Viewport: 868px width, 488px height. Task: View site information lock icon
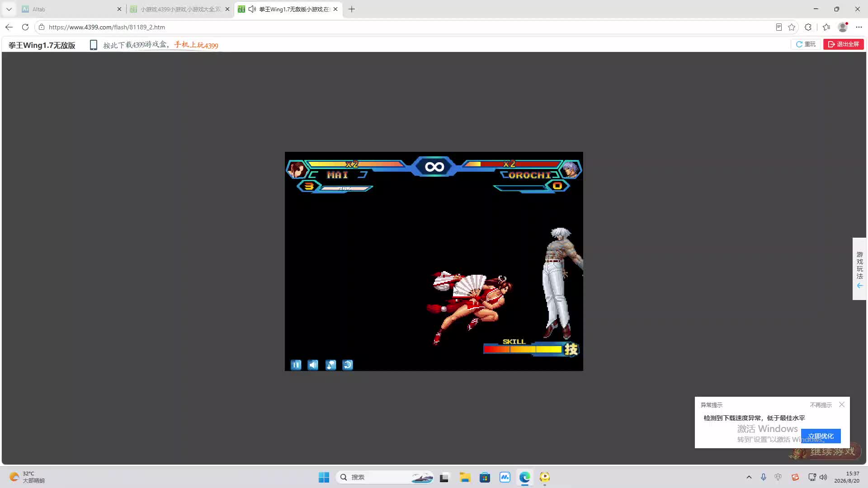click(x=42, y=27)
